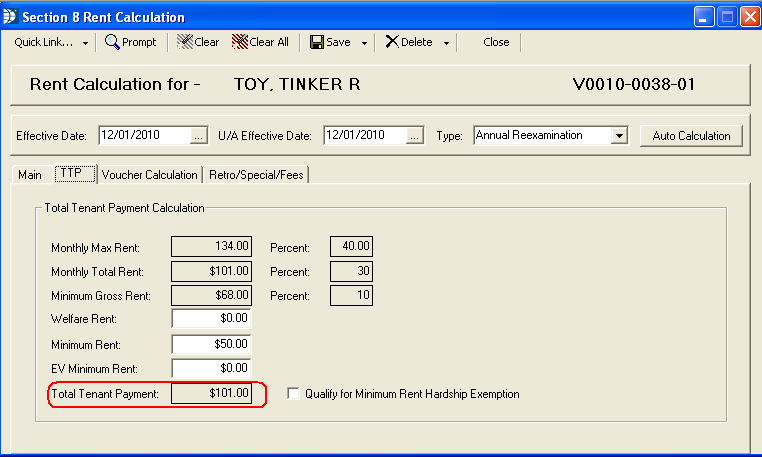The image size is (762, 457).
Task: Open the Quick Link dropdown
Action: pos(51,42)
